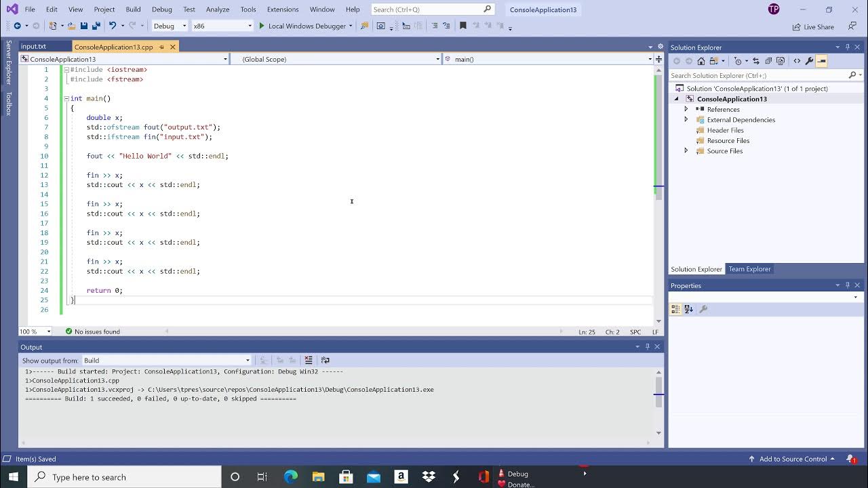Click the New Project toolbar icon
Viewport: 868px width, 488px height.
tap(53, 26)
